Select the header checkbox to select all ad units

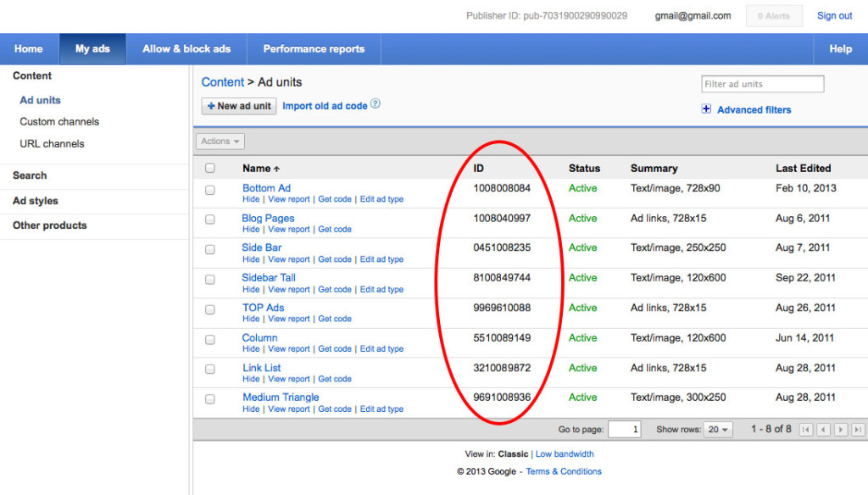(211, 168)
